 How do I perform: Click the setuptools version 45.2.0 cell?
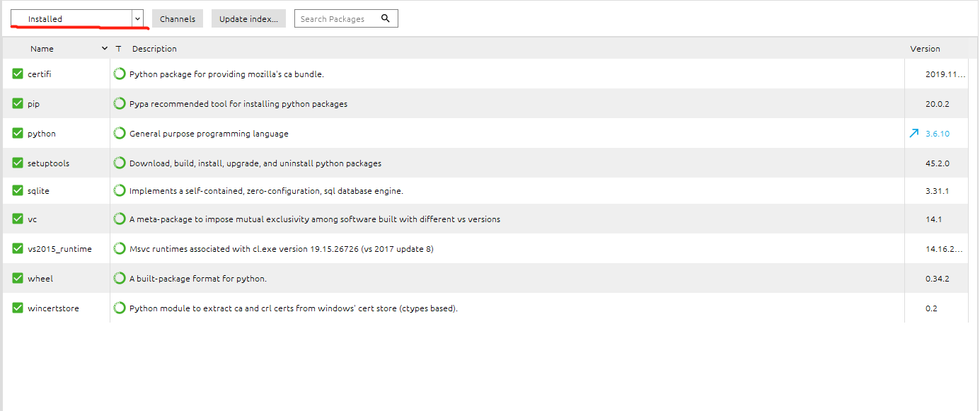938,163
